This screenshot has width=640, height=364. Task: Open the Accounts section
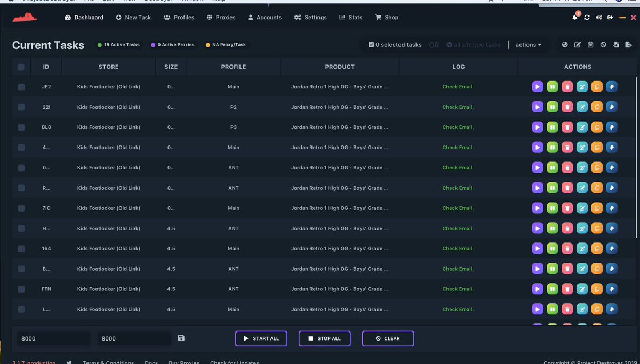coord(265,17)
